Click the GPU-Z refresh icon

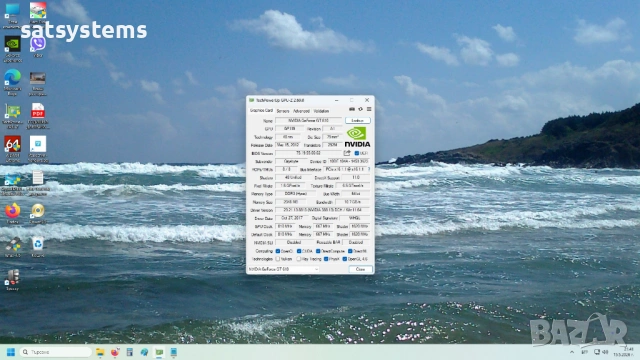(x=360, y=109)
